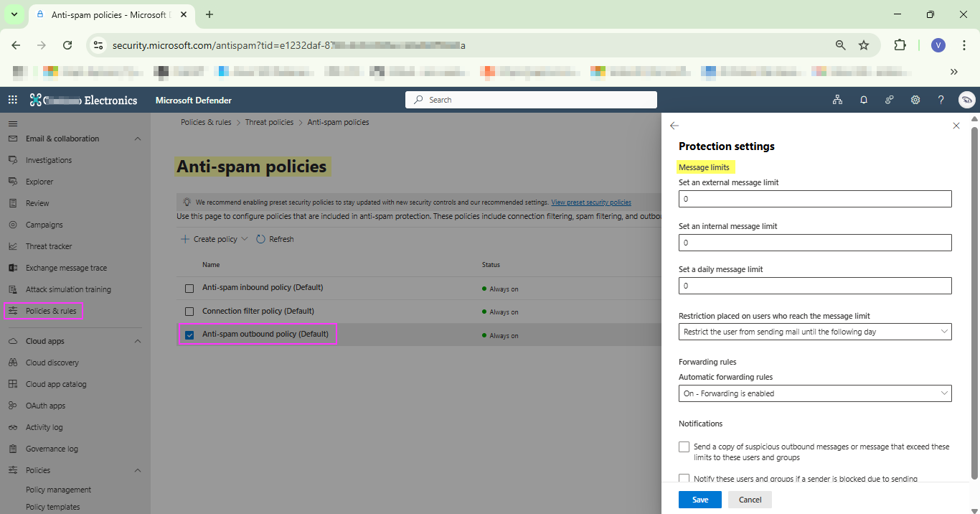Open Automatic forwarding rules dropdown
The image size is (980, 514).
[815, 393]
